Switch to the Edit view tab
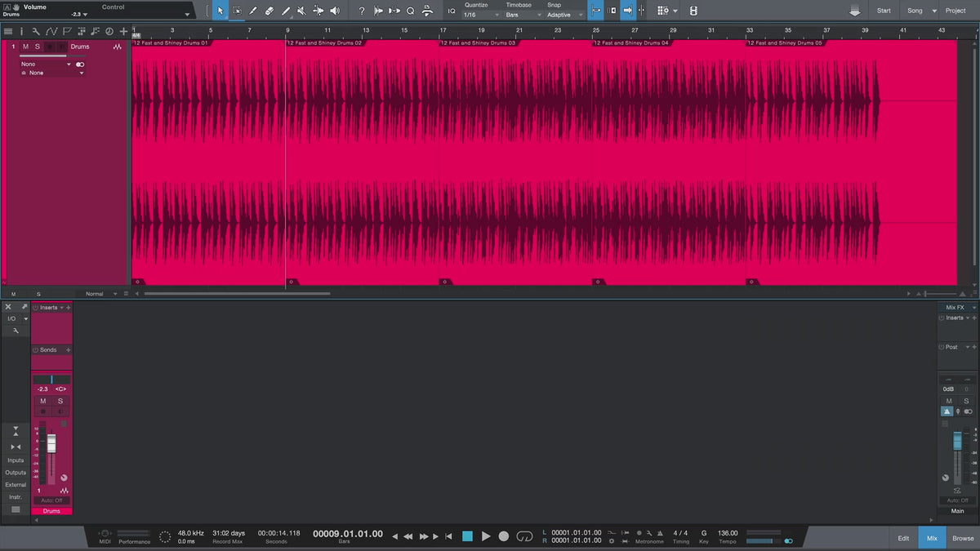This screenshot has height=551, width=980. tap(903, 538)
